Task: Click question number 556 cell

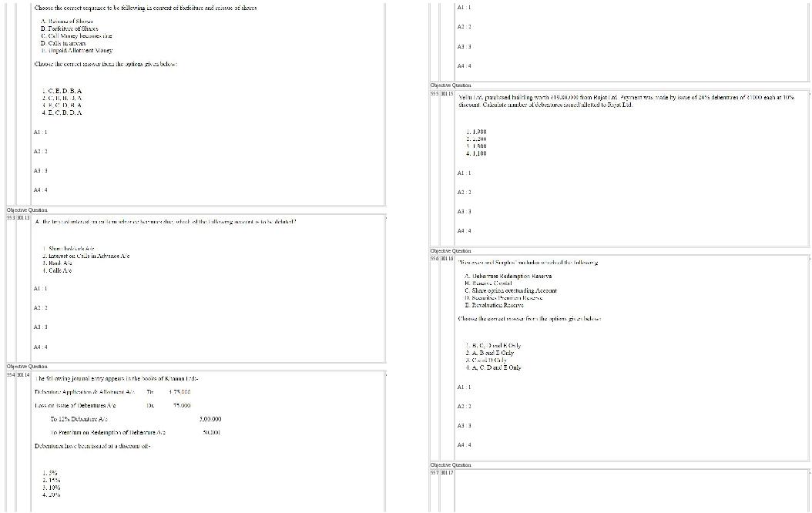Action: (x=435, y=259)
